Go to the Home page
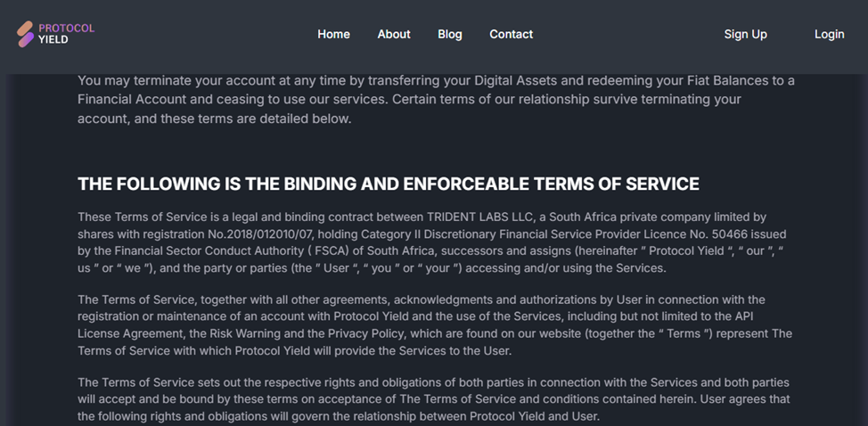The width and height of the screenshot is (868, 426). coord(333,34)
